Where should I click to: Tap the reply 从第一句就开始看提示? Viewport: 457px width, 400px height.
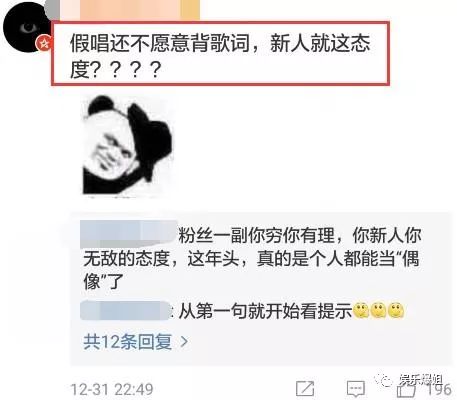(x=265, y=311)
